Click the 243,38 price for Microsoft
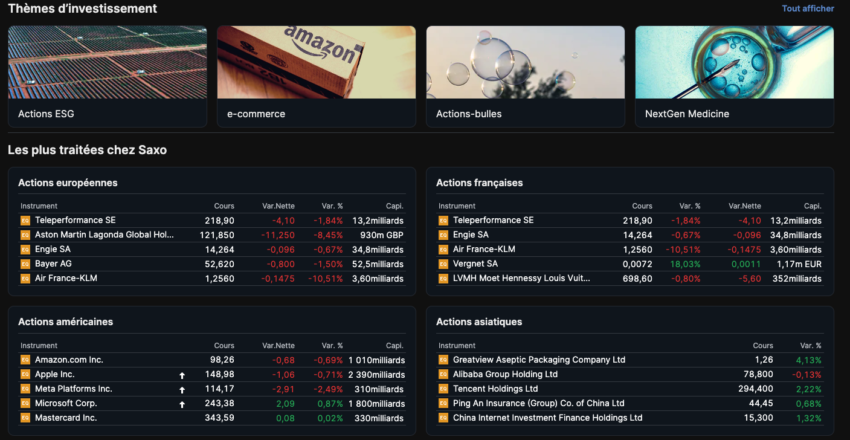850x440 pixels. pos(220,404)
